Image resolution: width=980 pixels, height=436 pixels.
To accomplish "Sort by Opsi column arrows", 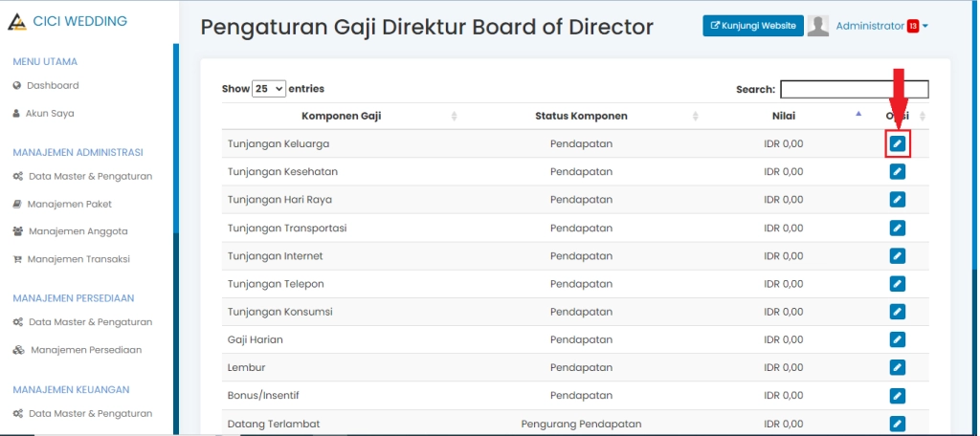I will point(923,117).
